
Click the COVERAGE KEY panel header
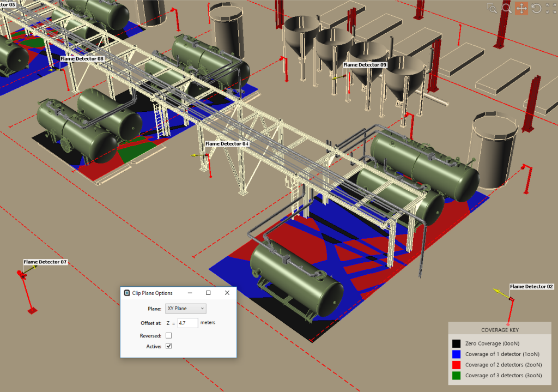(x=499, y=329)
